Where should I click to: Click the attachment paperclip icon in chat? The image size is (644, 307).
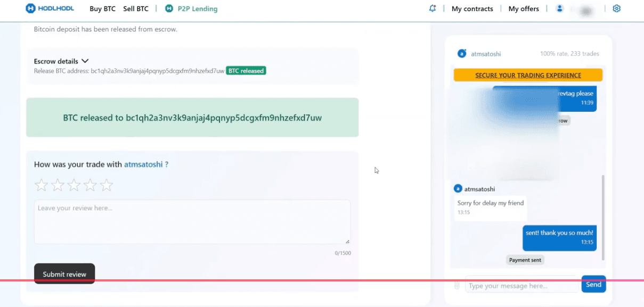pos(456,286)
